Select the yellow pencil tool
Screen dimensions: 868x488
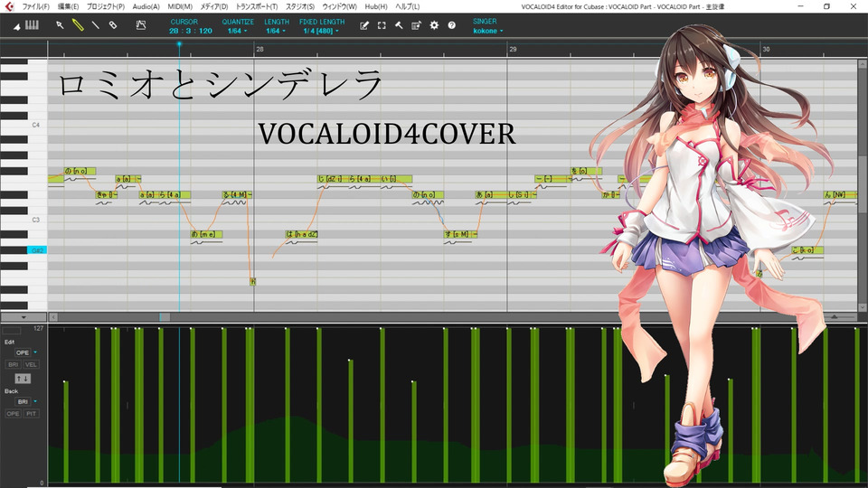click(x=78, y=25)
